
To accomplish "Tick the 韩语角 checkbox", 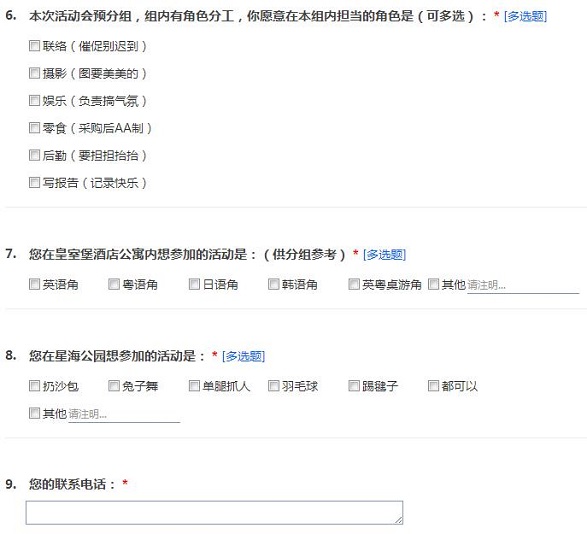I will tap(274, 284).
